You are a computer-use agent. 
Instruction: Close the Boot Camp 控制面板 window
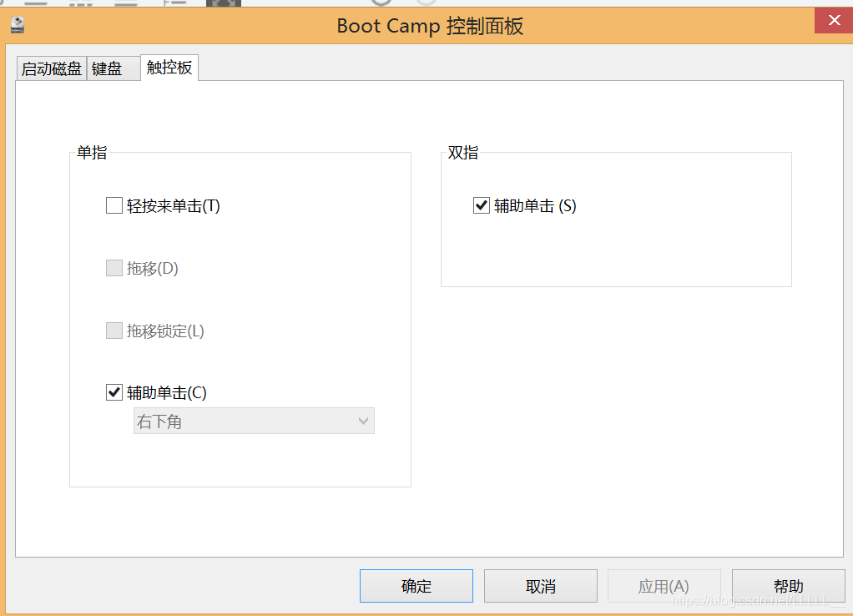pyautogui.click(x=834, y=21)
